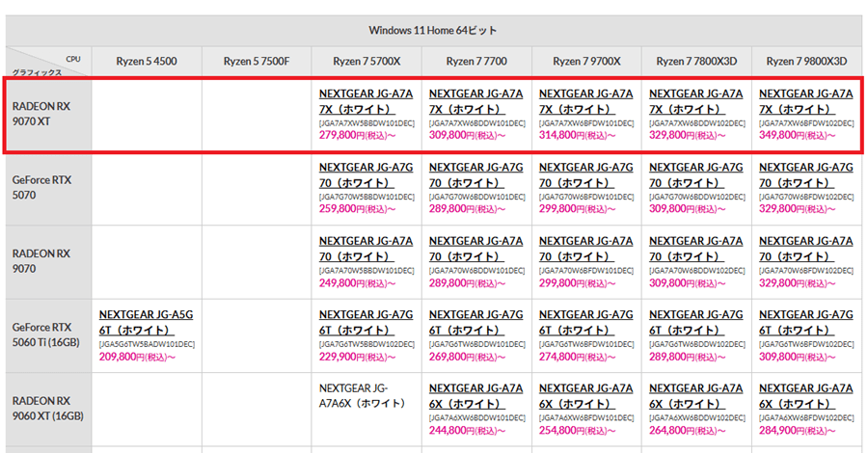Screen dimensions: 868x453
Task: Click the 349,800円 price text
Action: pos(798,136)
